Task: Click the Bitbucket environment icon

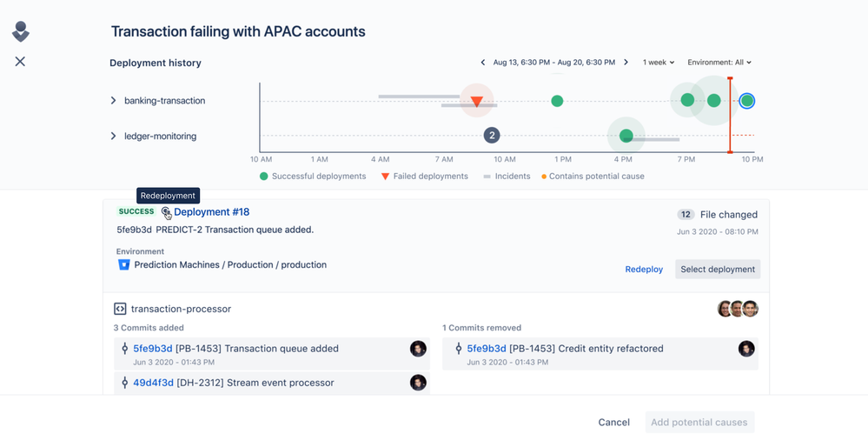Action: 123,264
